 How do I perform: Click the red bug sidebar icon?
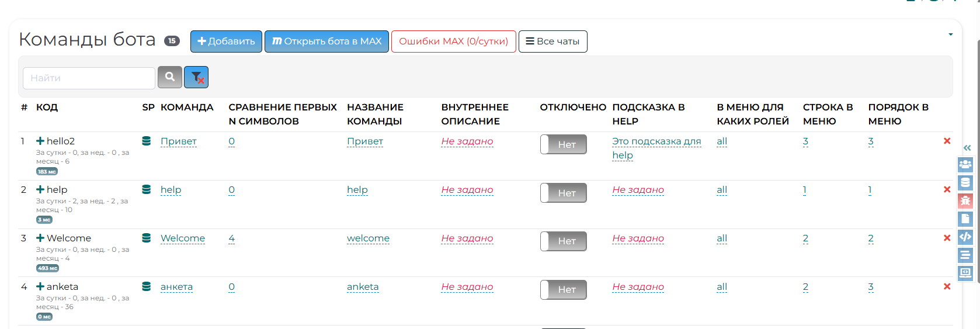click(x=965, y=200)
